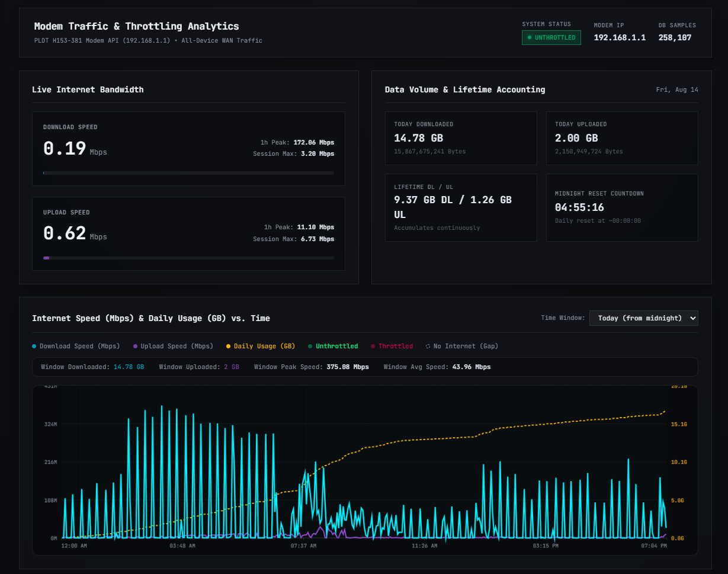Click download Session Max 3.20 Mbps
The height and width of the screenshot is (574, 728).
294,153
